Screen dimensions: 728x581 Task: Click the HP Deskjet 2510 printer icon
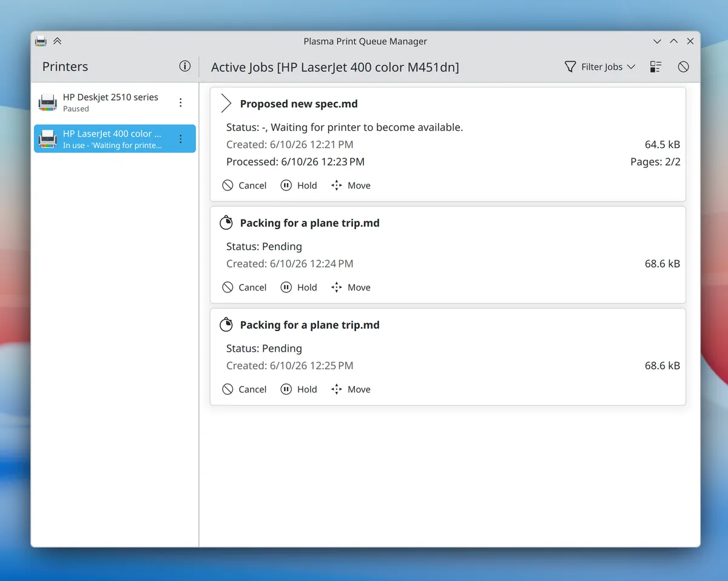(48, 102)
